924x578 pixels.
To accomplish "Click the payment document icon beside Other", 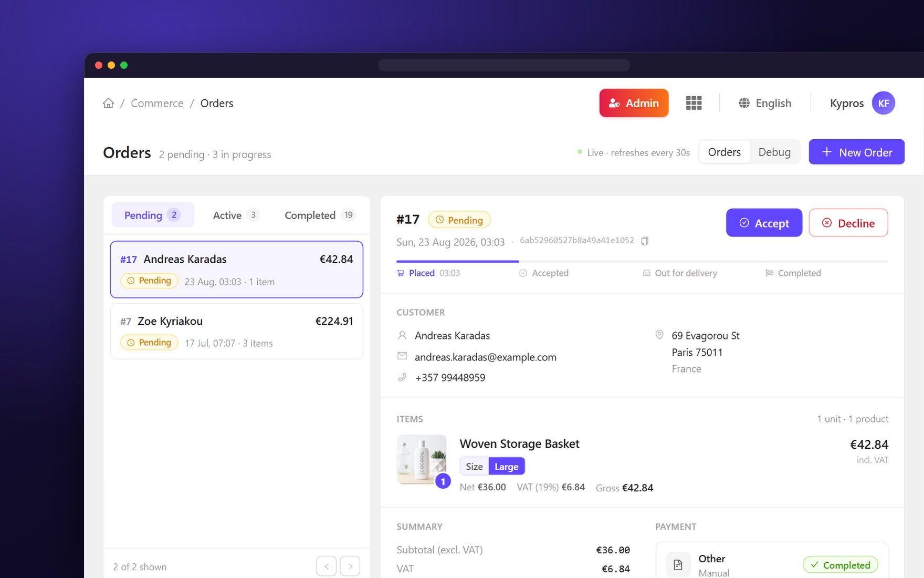I will pos(678,565).
